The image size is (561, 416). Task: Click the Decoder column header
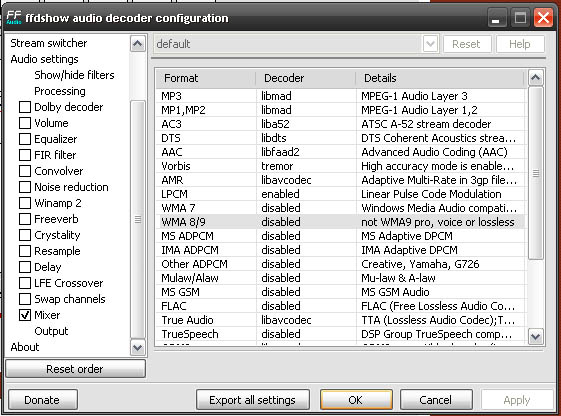(306, 78)
